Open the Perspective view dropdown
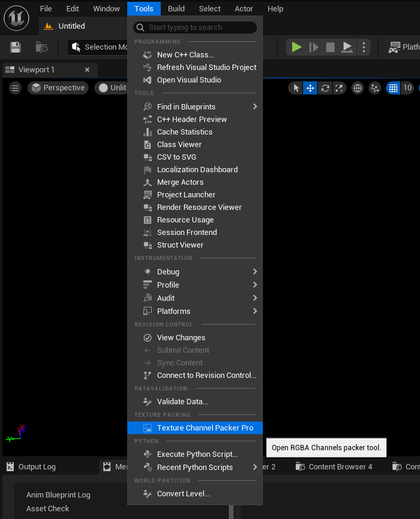 (x=58, y=88)
